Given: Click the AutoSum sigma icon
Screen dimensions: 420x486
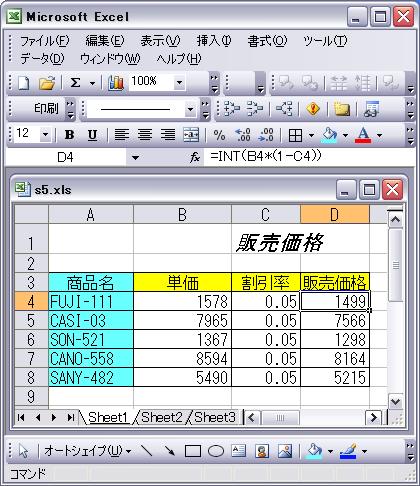Looking at the screenshot, I should [x=75, y=83].
